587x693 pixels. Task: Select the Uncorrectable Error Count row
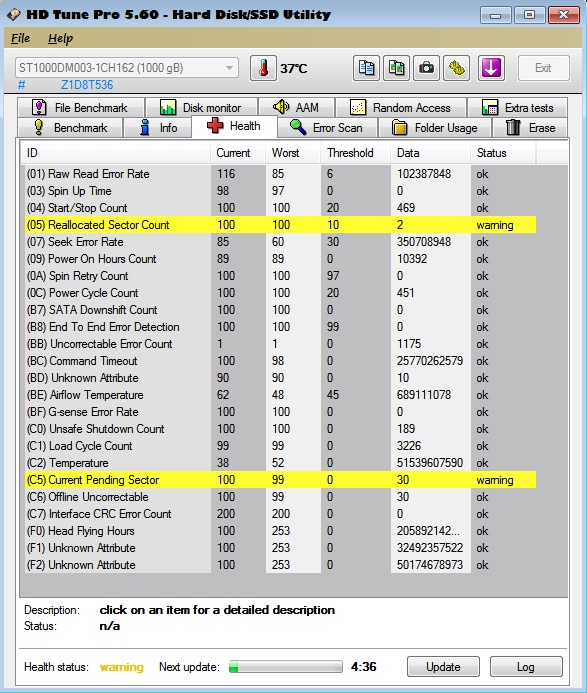280,344
